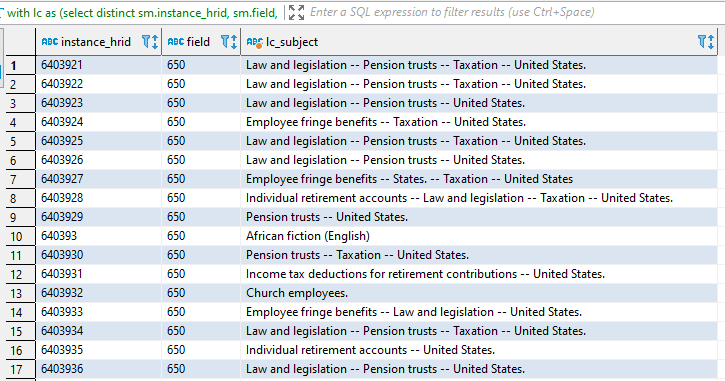Select cell 6403927 in instance_hrid

pyautogui.click(x=98, y=179)
